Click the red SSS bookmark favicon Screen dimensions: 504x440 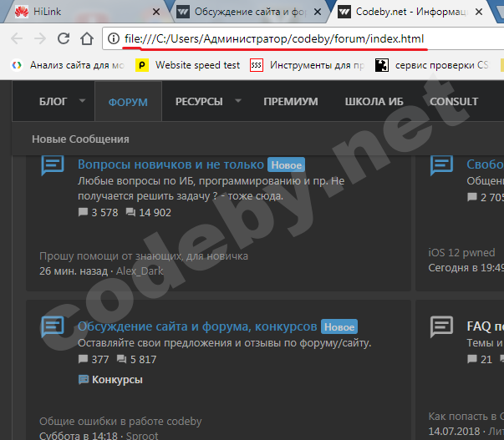tap(257, 65)
